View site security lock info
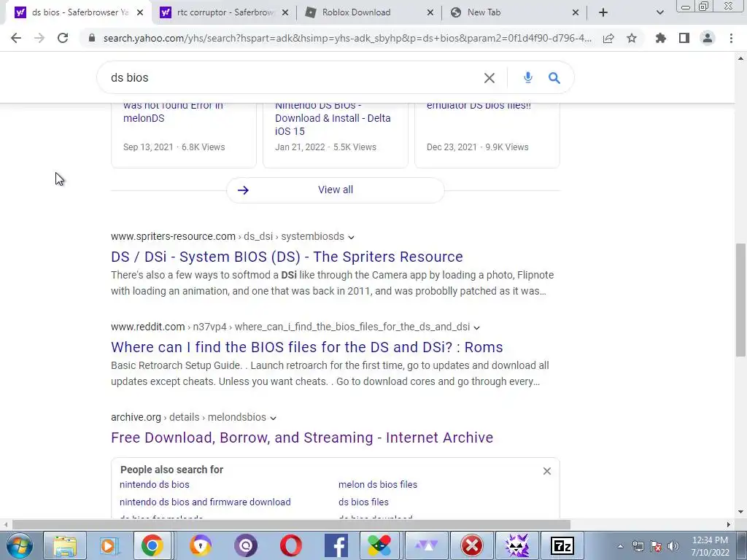This screenshot has width=747, height=560. 91,38
